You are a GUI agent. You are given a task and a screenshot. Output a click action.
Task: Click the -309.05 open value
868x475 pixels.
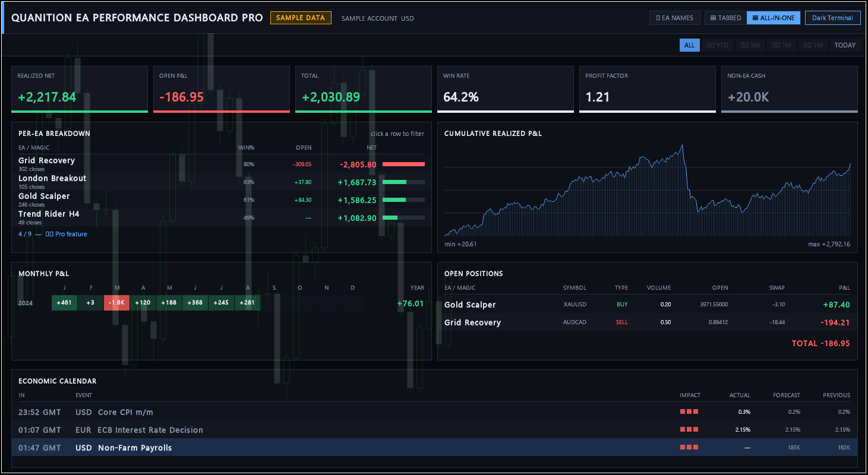point(302,164)
